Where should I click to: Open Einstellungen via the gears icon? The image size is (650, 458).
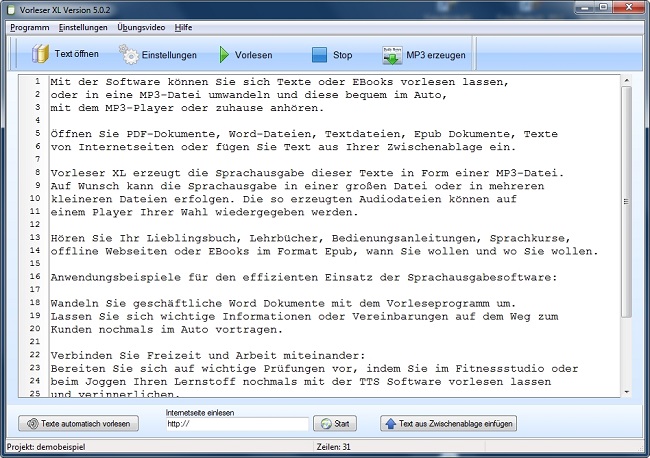129,54
